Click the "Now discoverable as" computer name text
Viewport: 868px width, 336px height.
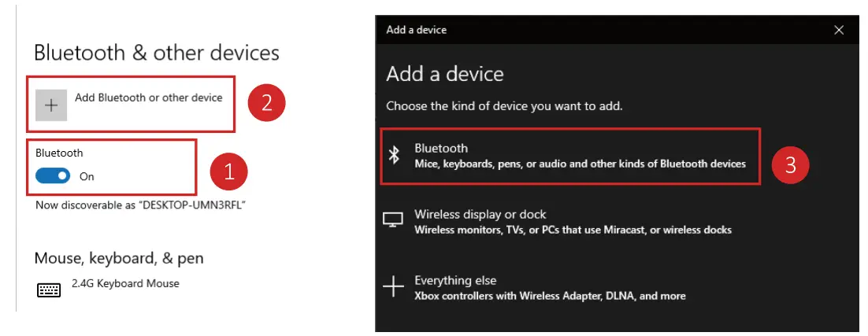142,205
